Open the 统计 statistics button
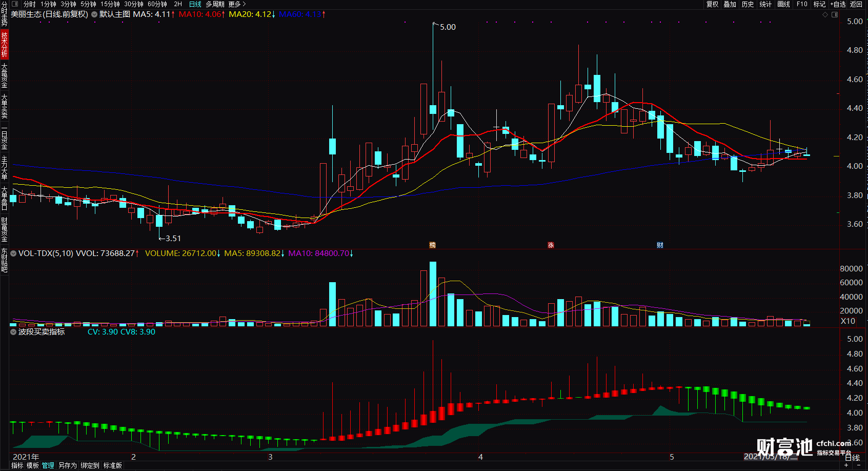This screenshot has width=868, height=471. [765, 4]
